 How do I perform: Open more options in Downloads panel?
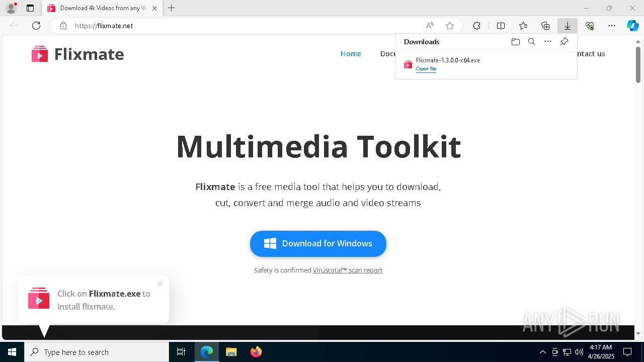548,42
